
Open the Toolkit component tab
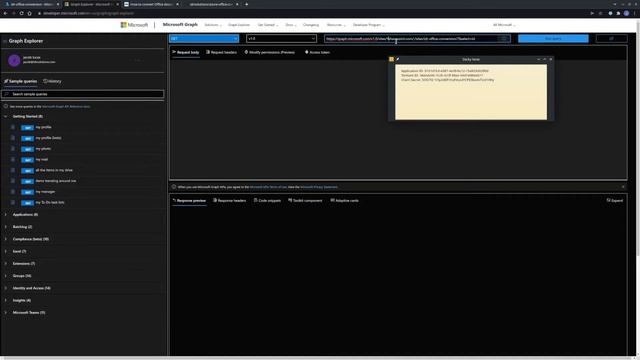[x=305, y=200]
